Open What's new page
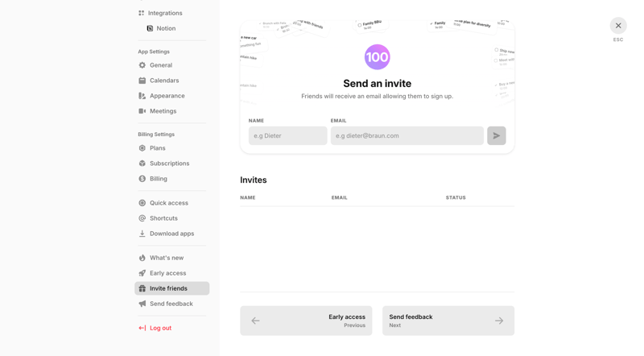The width and height of the screenshot is (644, 356). pyautogui.click(x=167, y=258)
